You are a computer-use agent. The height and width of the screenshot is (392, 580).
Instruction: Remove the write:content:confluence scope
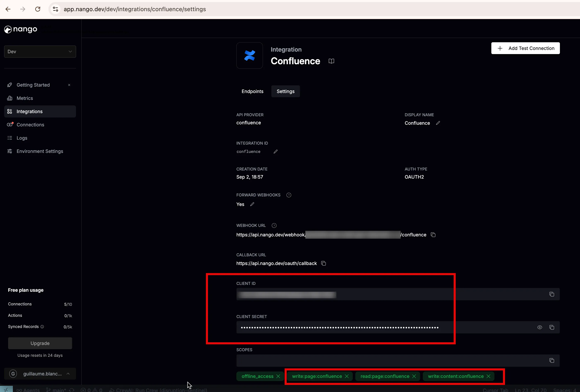pyautogui.click(x=488, y=376)
